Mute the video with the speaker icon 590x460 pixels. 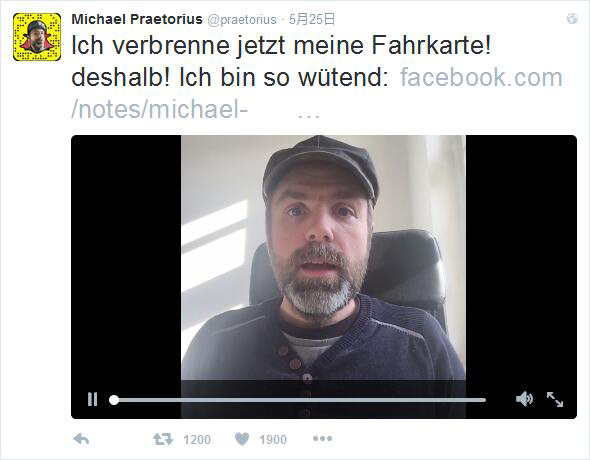[x=524, y=399]
